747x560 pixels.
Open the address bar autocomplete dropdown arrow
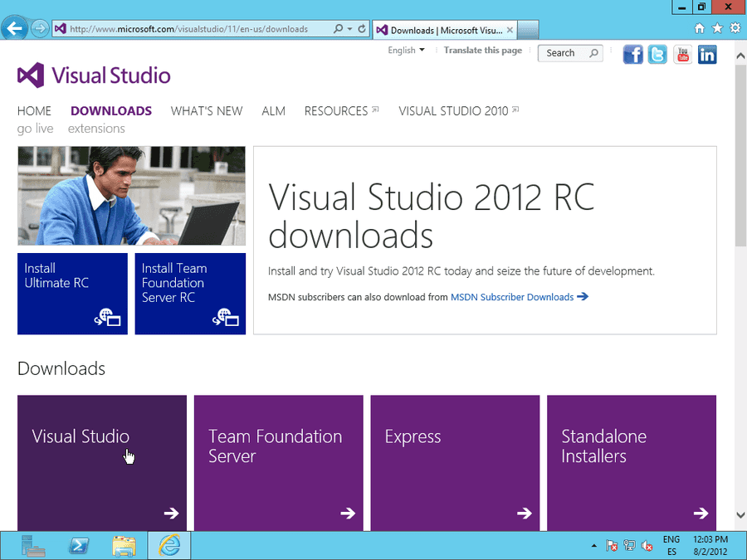349,28
